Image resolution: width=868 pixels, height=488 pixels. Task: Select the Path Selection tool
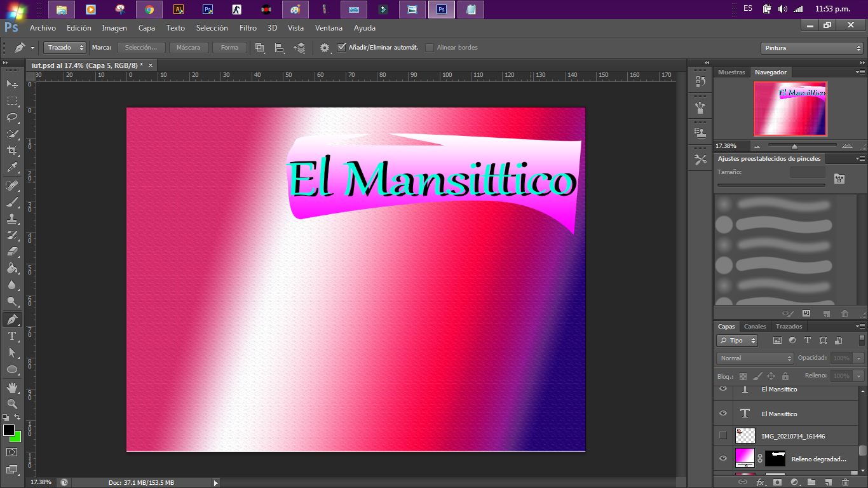(12, 353)
